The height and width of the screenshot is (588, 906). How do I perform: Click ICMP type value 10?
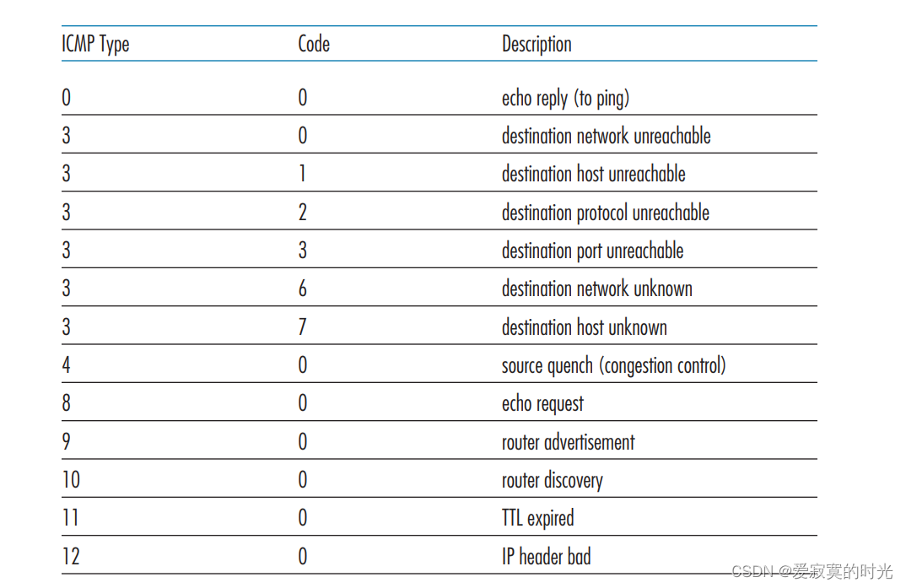[71, 481]
